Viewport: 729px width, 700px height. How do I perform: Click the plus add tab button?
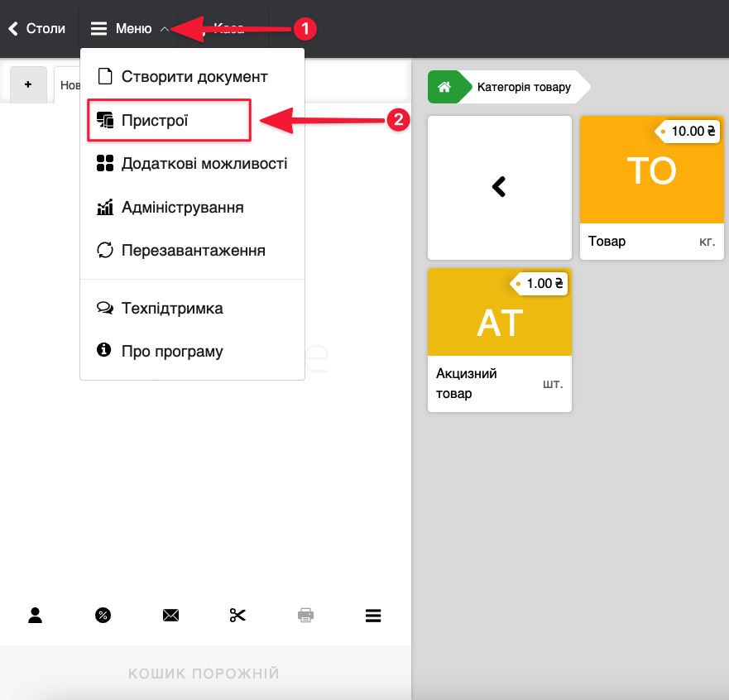[28, 84]
